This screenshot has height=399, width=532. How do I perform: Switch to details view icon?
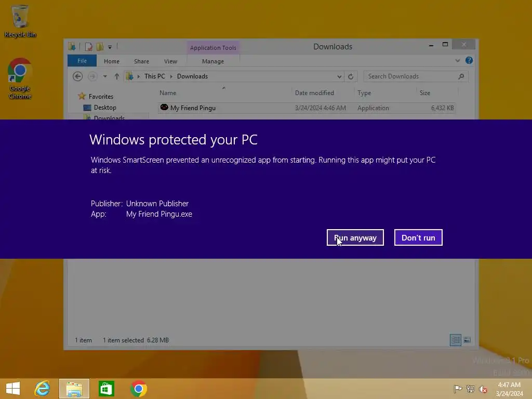(x=455, y=340)
